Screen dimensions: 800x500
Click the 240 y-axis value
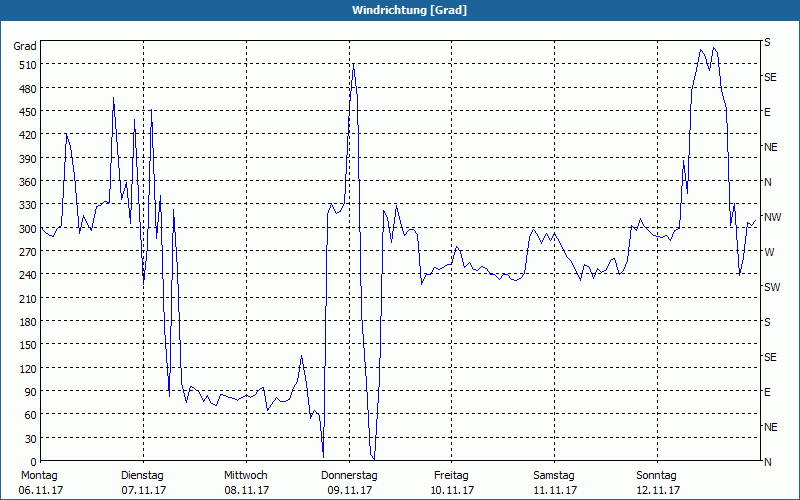click(28, 275)
